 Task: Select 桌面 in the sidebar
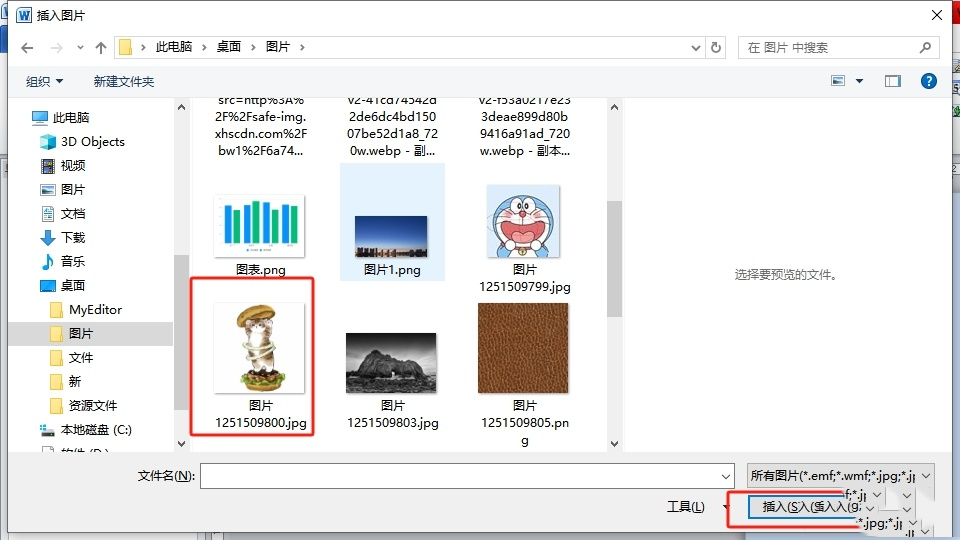coord(63,285)
